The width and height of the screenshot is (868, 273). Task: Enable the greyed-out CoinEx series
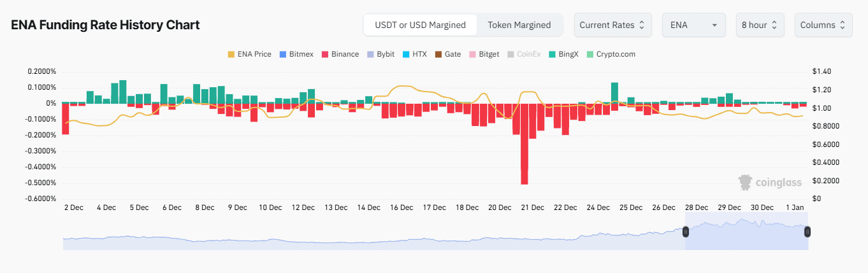[x=524, y=54]
